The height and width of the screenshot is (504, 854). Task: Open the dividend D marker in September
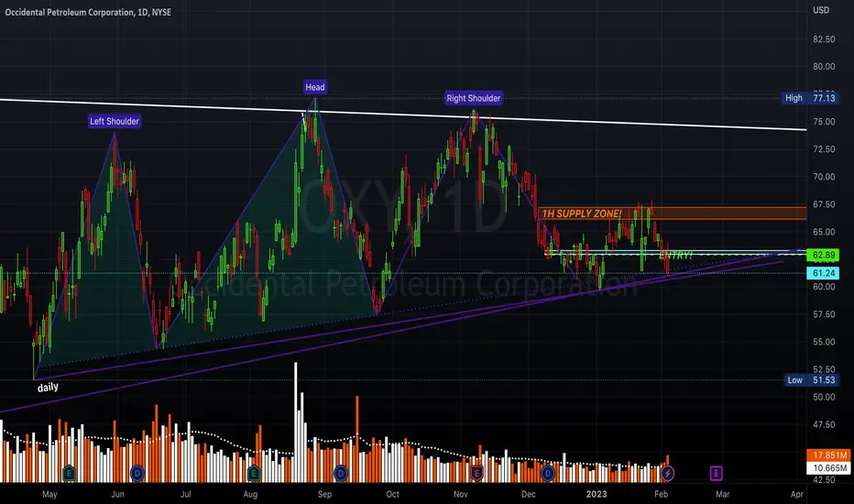tap(340, 473)
